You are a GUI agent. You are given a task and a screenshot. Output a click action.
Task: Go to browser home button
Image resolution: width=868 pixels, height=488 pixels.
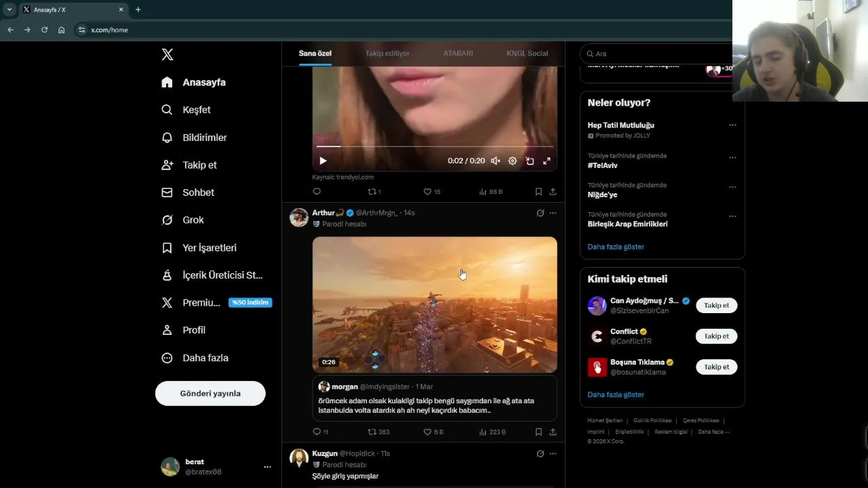pos(61,30)
